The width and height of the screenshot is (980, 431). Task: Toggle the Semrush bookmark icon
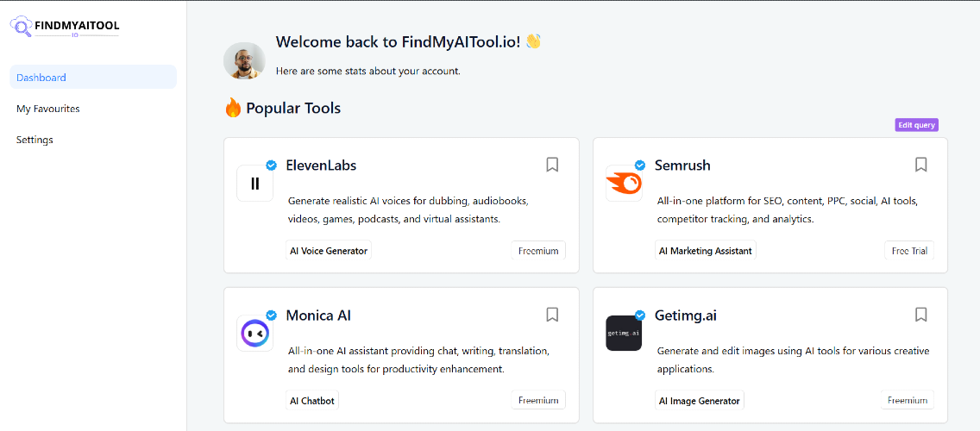point(920,165)
